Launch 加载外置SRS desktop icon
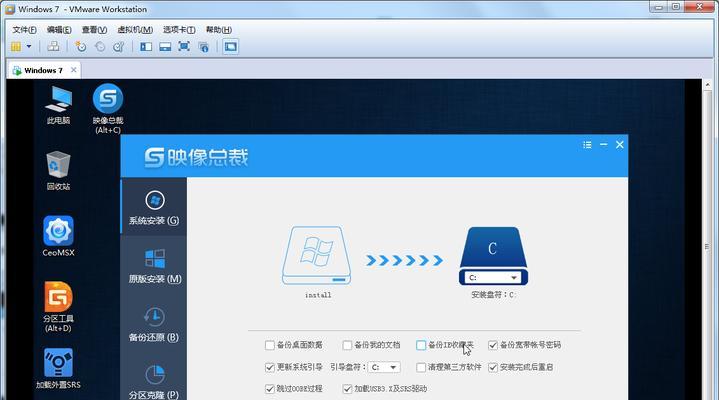719x400 pixels. click(x=58, y=368)
